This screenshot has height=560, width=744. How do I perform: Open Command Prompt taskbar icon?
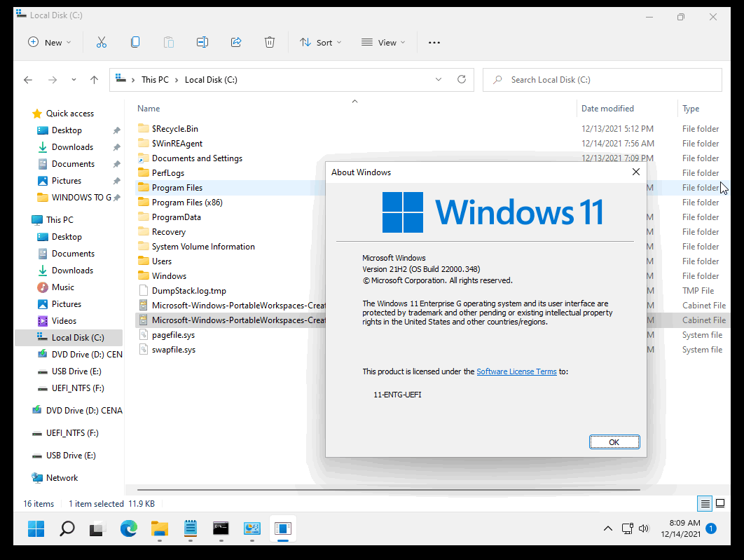(x=221, y=528)
